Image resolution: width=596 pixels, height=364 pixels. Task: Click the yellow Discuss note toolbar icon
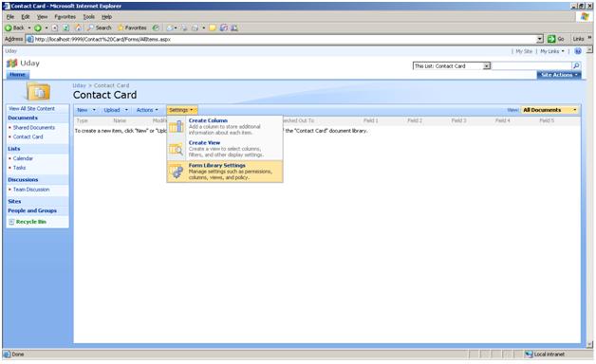[x=213, y=27]
